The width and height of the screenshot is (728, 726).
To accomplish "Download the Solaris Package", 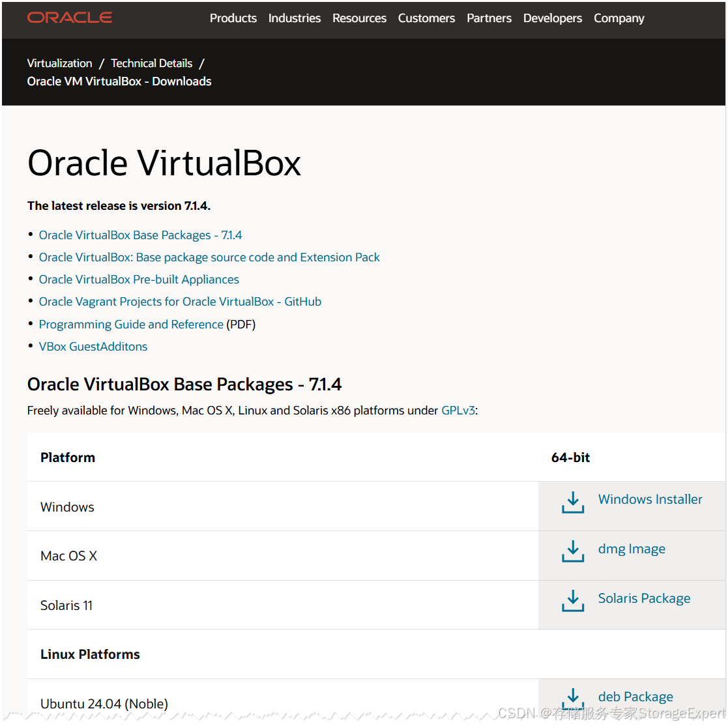I will coord(644,598).
